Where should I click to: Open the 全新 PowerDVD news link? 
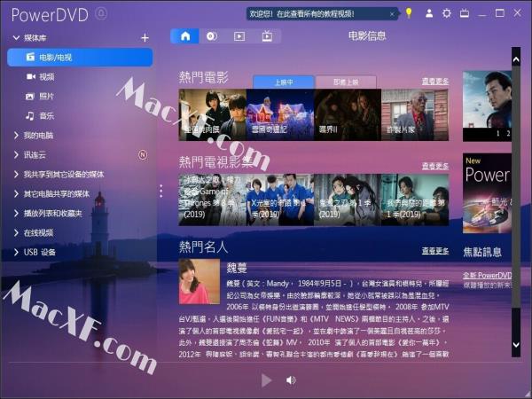pos(487,275)
